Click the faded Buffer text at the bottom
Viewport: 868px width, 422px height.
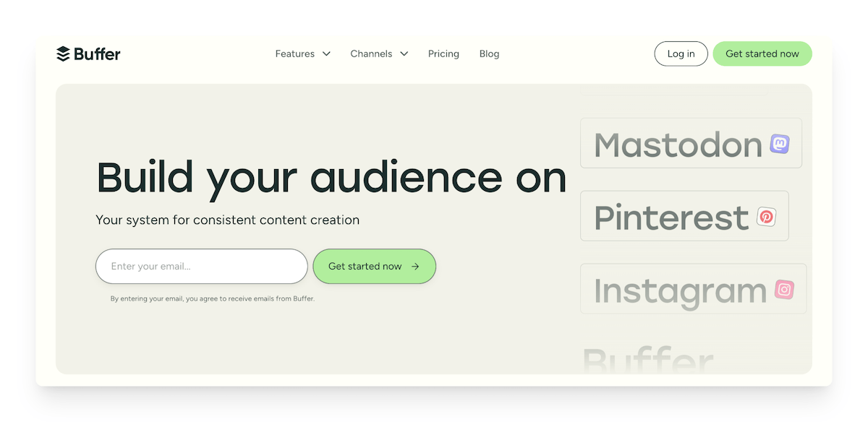coord(648,359)
